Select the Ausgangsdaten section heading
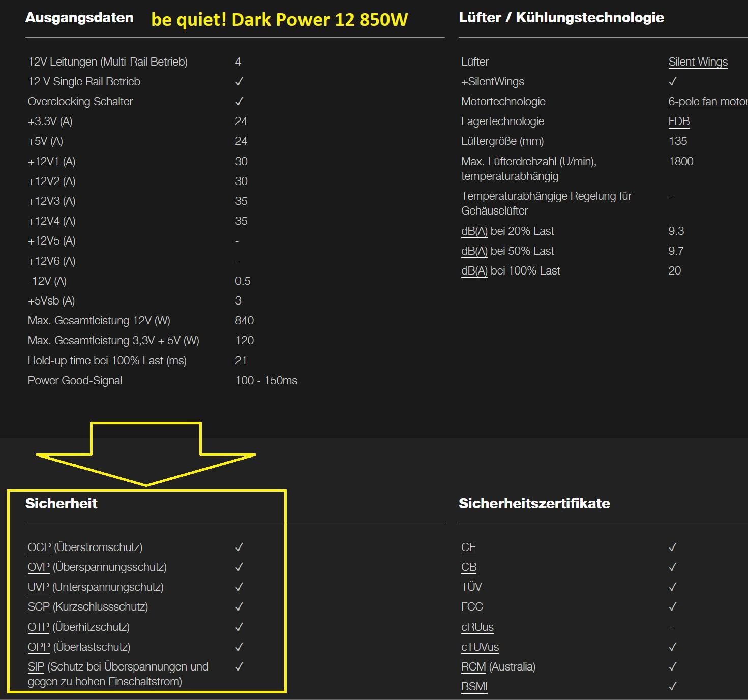Image resolution: width=748 pixels, height=700 pixels. pyautogui.click(x=79, y=18)
